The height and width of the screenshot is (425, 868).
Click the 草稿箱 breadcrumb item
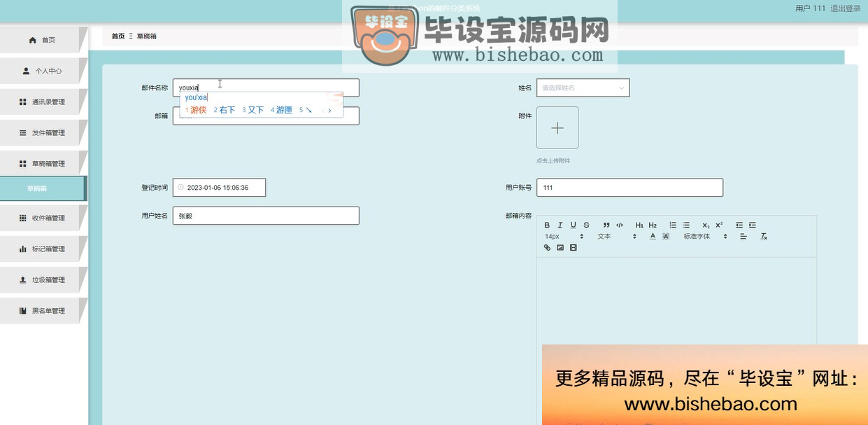pyautogui.click(x=147, y=36)
